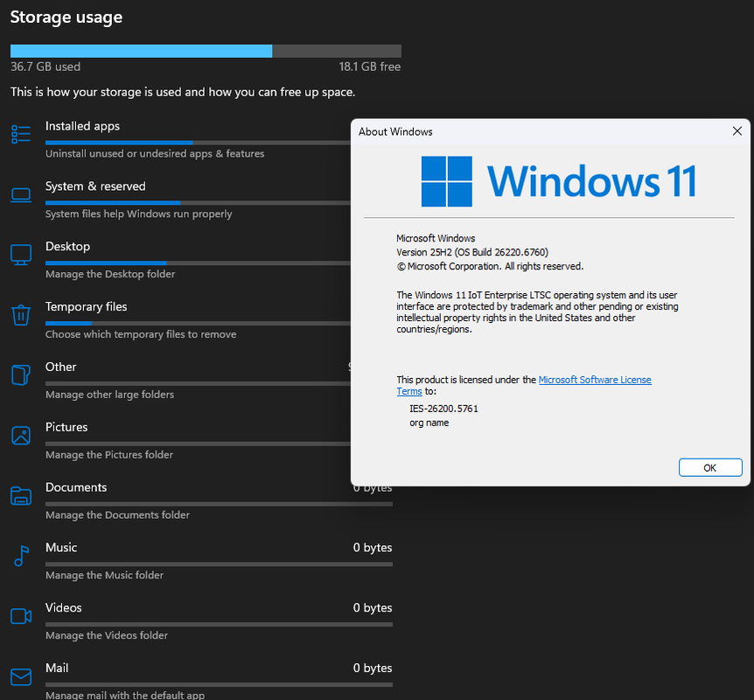The height and width of the screenshot is (700, 754).
Task: Click the 'Storage usage' heading
Action: (66, 17)
